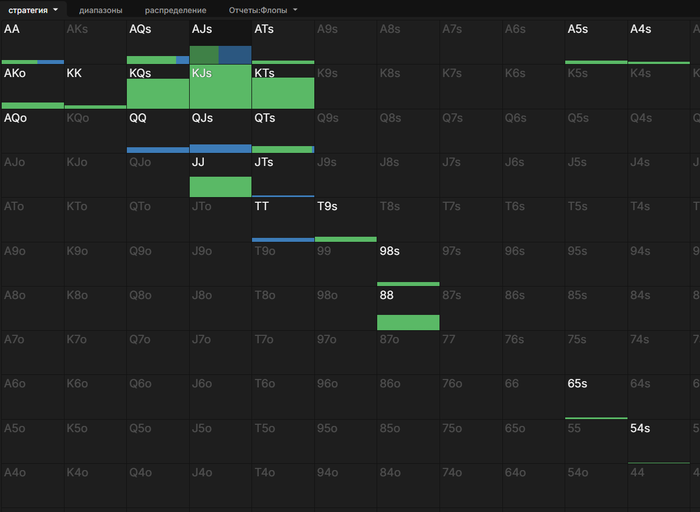Select the KQs hand cell
Viewport: 700px width, 512px height.
tap(158, 87)
